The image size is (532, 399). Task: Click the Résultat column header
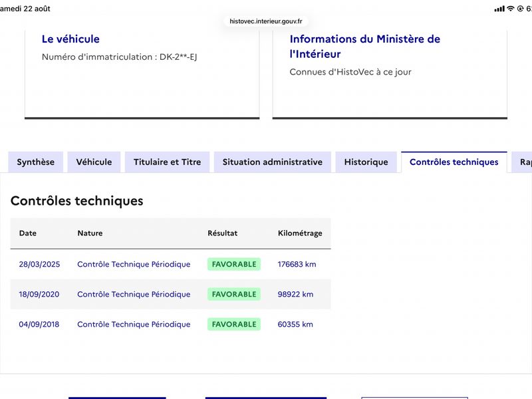(223, 233)
